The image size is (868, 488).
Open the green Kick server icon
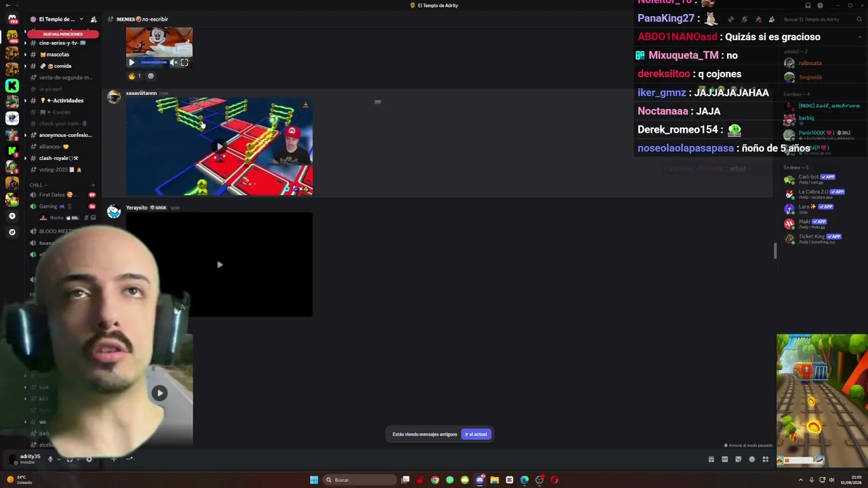[x=12, y=85]
